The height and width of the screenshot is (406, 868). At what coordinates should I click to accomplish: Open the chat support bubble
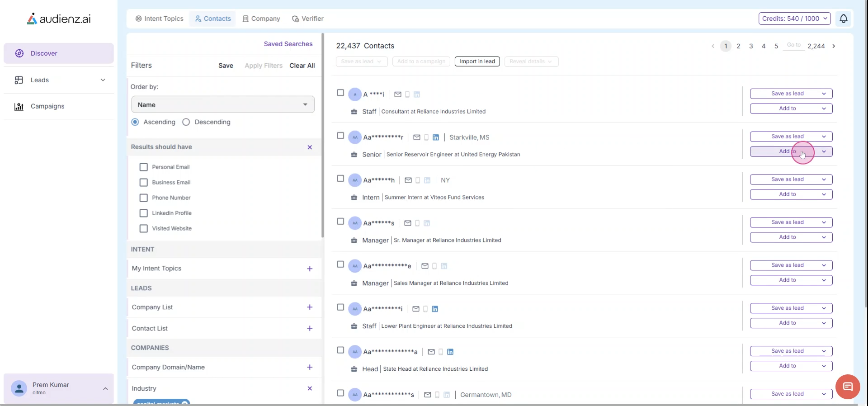pyautogui.click(x=847, y=387)
